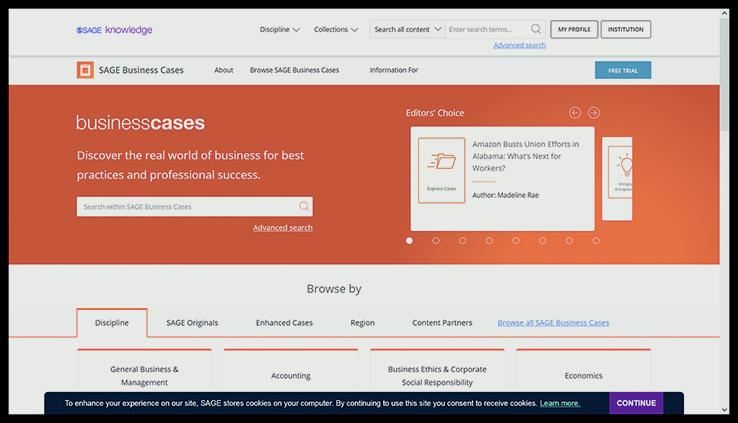Open the Learn more cookie link
The height and width of the screenshot is (423, 738).
click(x=560, y=403)
